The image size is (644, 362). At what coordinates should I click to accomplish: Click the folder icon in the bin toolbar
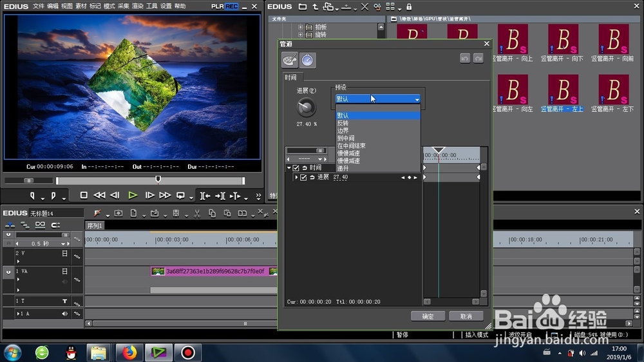[x=302, y=7]
